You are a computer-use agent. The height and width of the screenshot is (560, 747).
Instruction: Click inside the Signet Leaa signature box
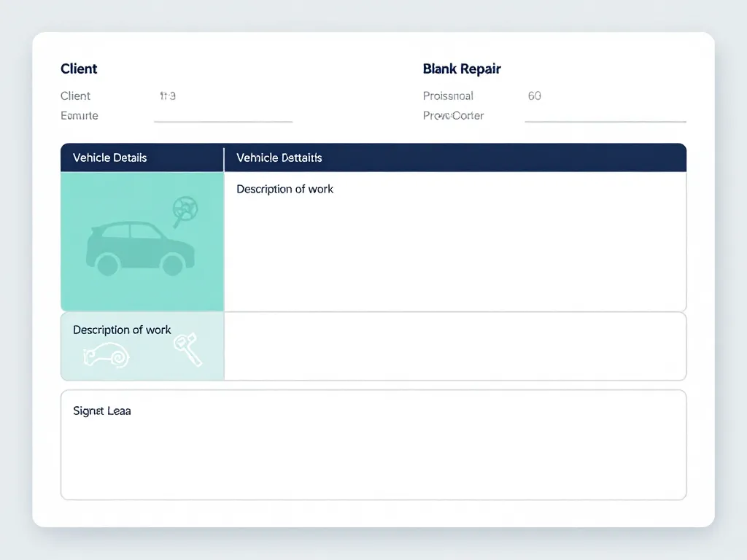tap(373, 452)
